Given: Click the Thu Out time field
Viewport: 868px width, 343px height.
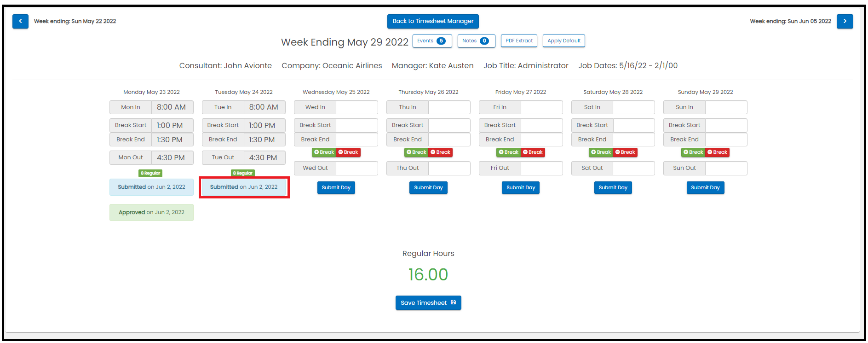Looking at the screenshot, I should point(449,168).
